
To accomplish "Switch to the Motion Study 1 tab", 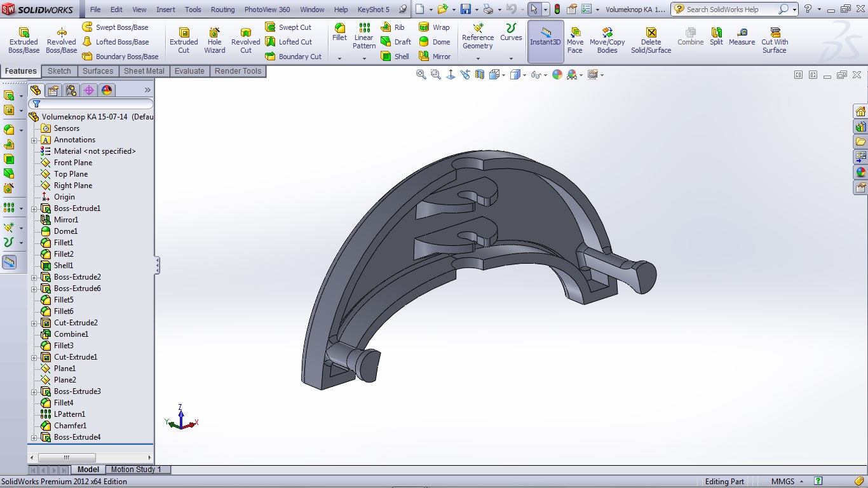I will [x=137, y=470].
